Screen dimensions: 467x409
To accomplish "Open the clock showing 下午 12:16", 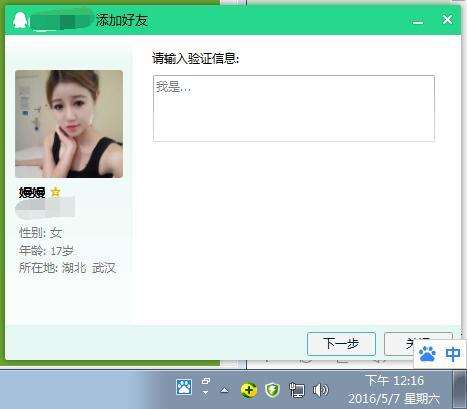I will 394,389.
